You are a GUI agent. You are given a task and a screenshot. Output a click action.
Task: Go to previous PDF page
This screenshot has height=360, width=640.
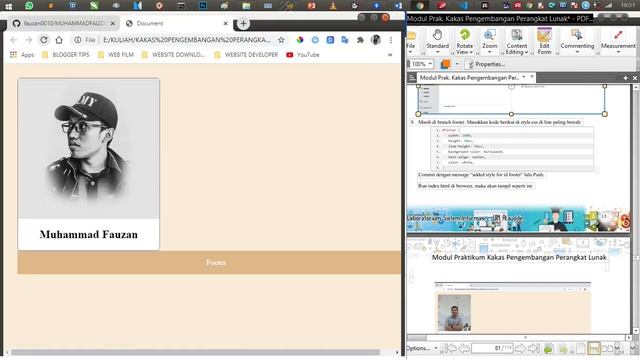tap(464, 348)
